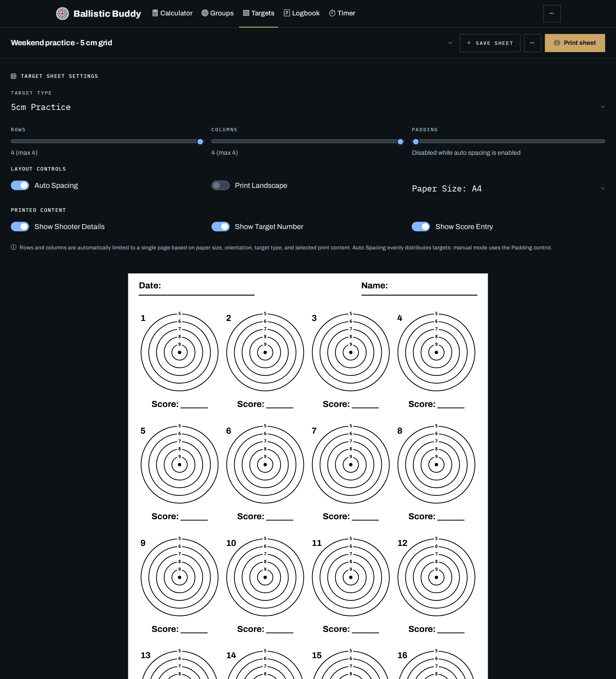Click the printer icon on Print sheet
The height and width of the screenshot is (679, 616).
pos(557,43)
